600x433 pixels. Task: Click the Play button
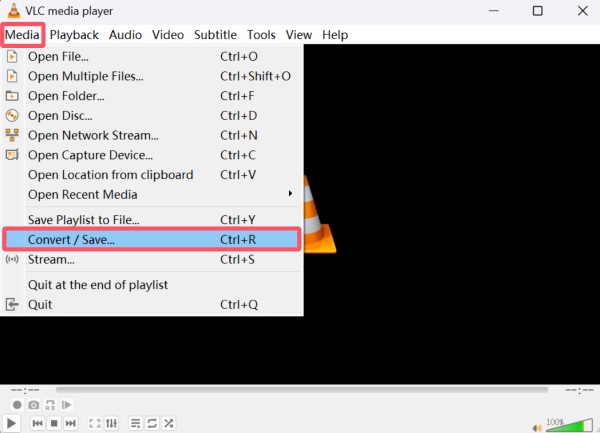click(12, 423)
